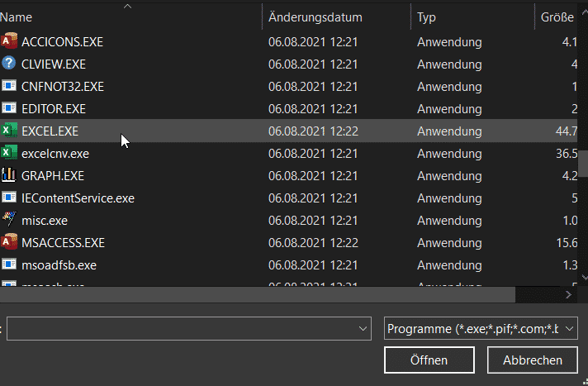588x386 pixels.
Task: Select the CLVIEW.EXE file name
Action: click(x=54, y=64)
